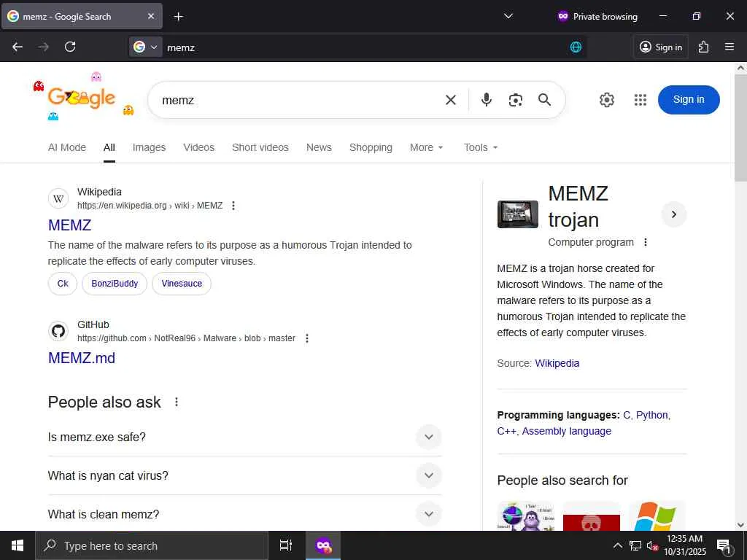Expand the question What is clean memz?
Screen dimensions: 747x560
click(244, 514)
